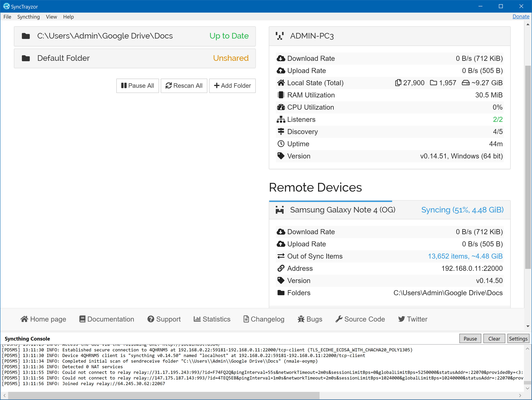This screenshot has width=532, height=400.
Task: Click the ADMIN-PC3 Version tag icon
Action: point(281,156)
